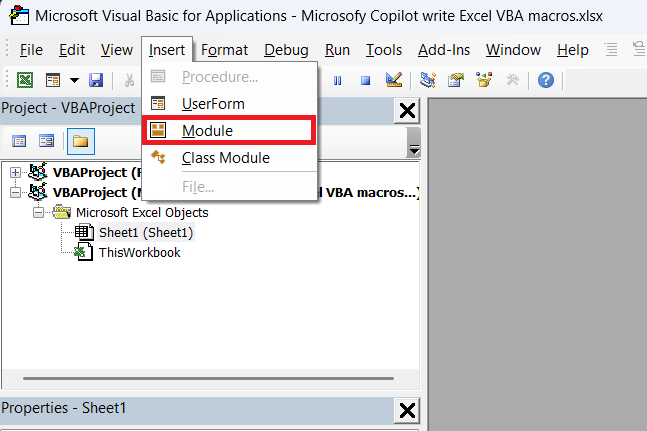Open the Window menu
Image resolution: width=647 pixels, height=431 pixels.
coord(513,50)
